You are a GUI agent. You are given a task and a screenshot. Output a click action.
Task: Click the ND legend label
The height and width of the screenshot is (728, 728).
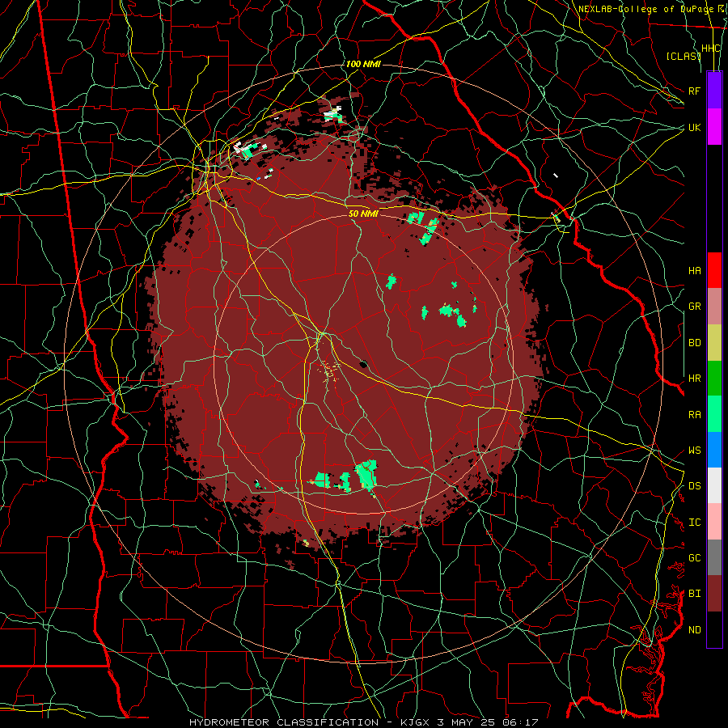tap(694, 630)
